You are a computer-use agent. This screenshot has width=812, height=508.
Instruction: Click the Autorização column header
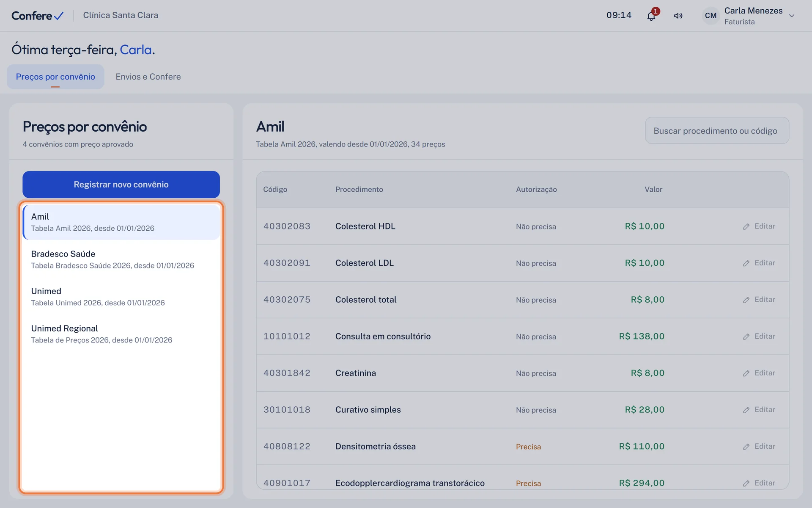tap(536, 189)
